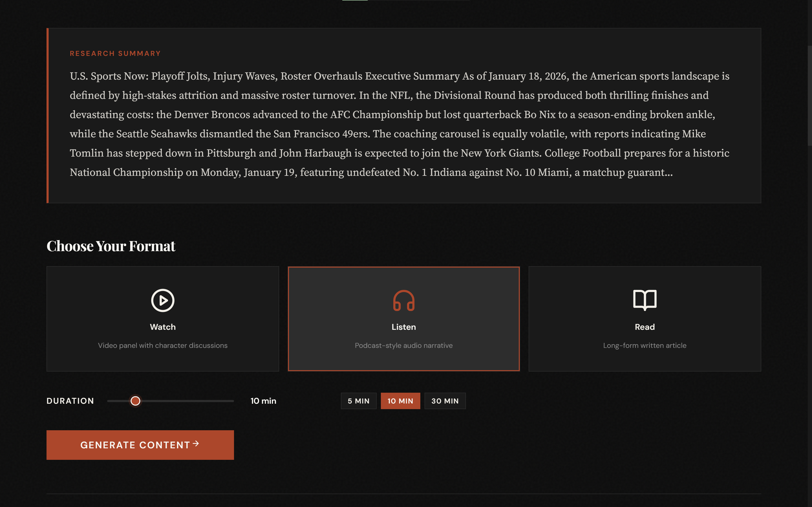812x507 pixels.
Task: Click the Read open-book icon
Action: (x=644, y=300)
